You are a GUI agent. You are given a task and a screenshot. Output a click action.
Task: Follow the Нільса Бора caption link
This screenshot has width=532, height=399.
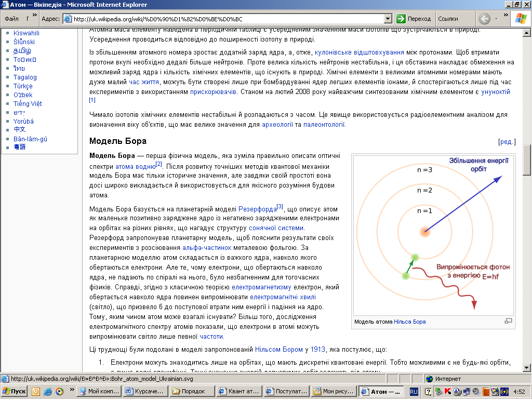coord(409,322)
